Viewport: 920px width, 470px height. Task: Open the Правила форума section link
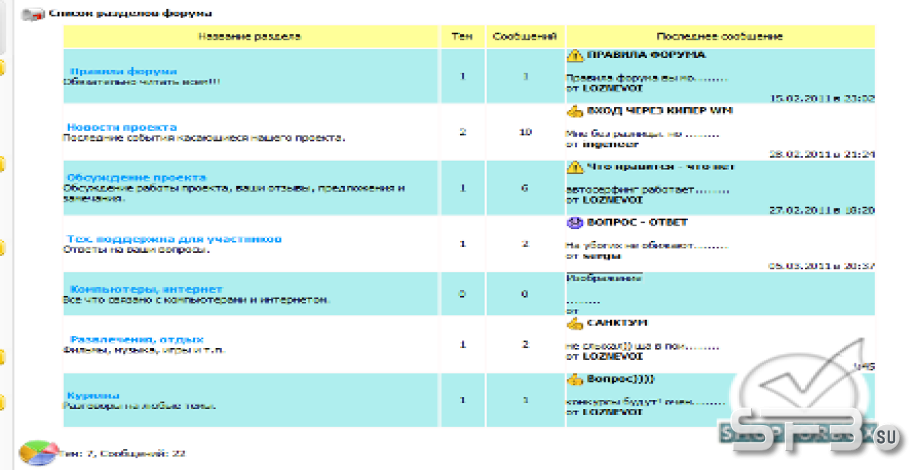coord(123,72)
